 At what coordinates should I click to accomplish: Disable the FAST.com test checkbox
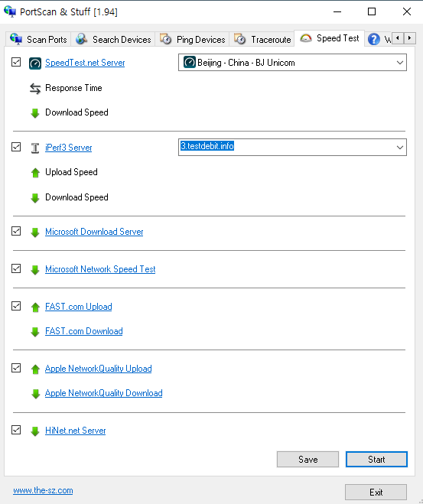16,306
